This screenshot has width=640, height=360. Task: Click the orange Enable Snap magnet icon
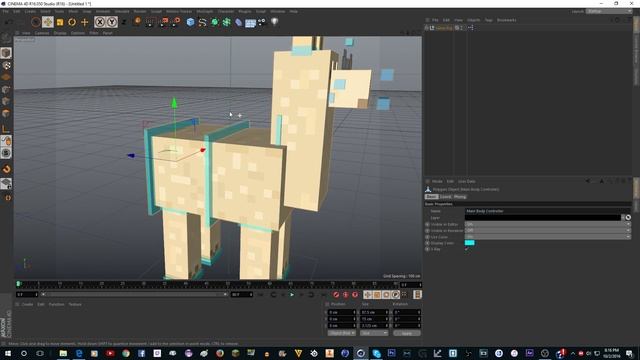click(6, 169)
